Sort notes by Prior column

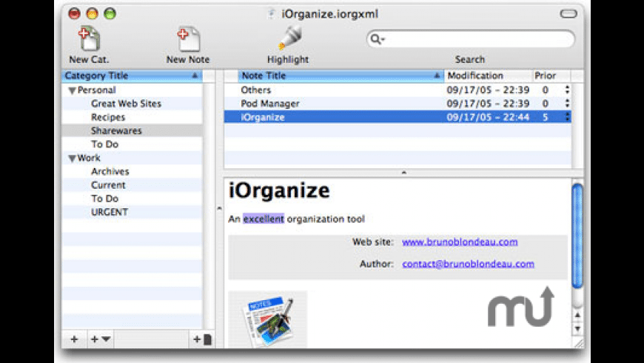point(551,76)
